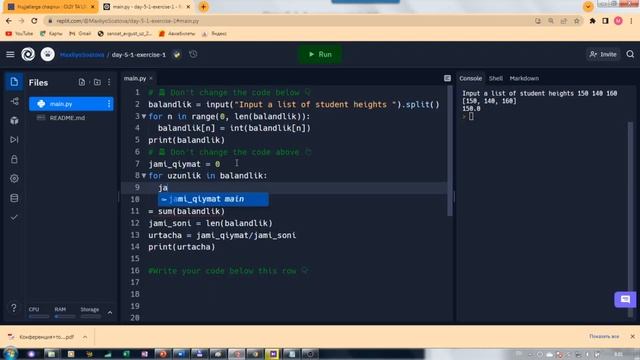Click the CPU usage bar
This screenshot has width=640, height=360.
[39, 316]
